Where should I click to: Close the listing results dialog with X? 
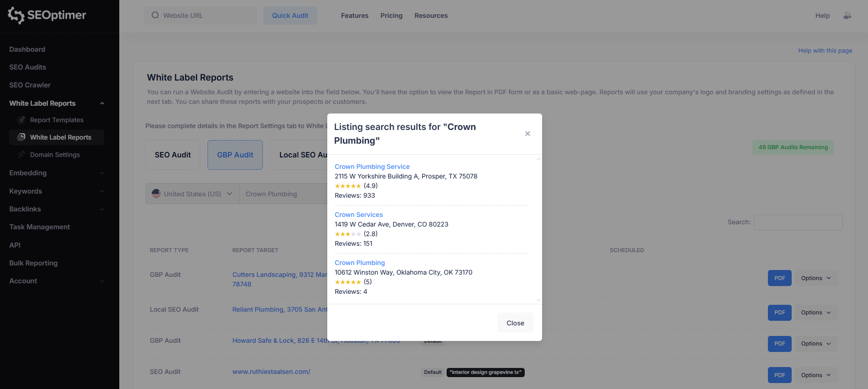click(x=527, y=134)
